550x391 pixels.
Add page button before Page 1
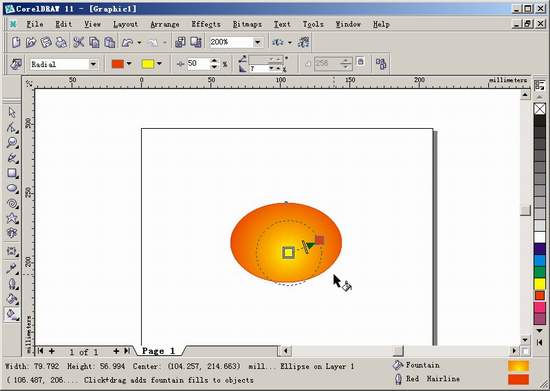pyautogui.click(x=52, y=351)
